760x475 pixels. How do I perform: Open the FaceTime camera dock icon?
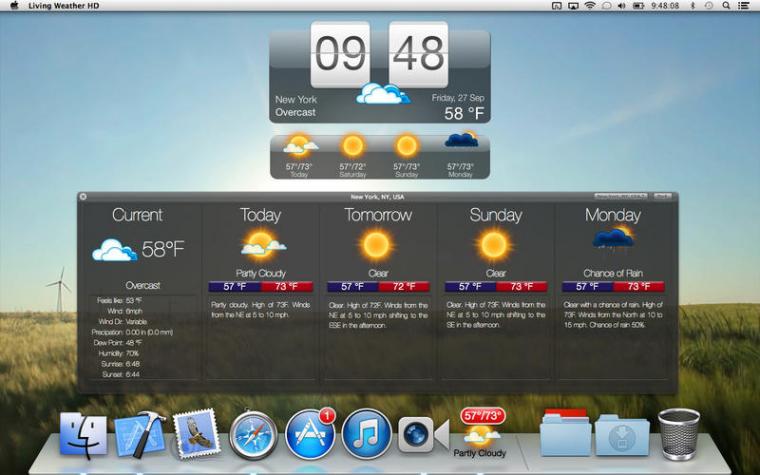click(424, 435)
